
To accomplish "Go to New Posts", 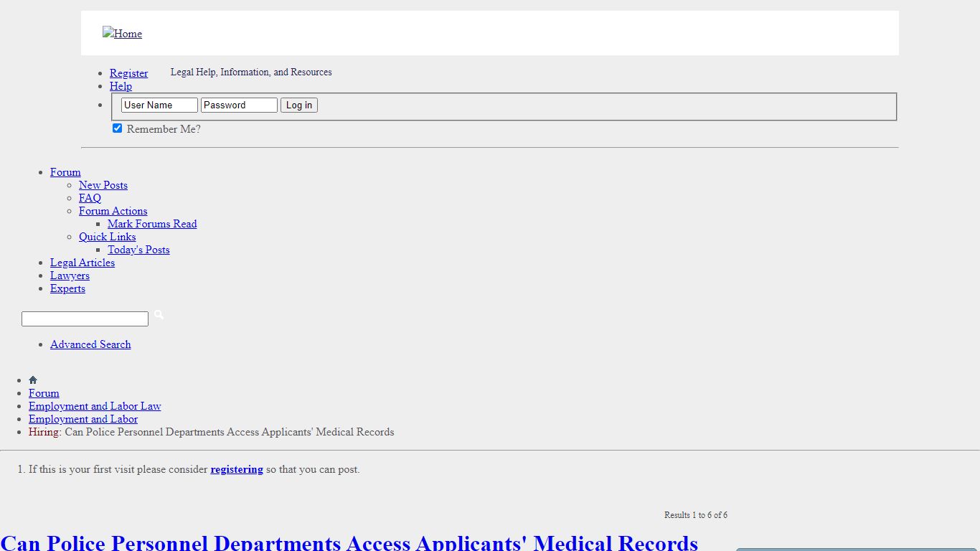I will (103, 185).
